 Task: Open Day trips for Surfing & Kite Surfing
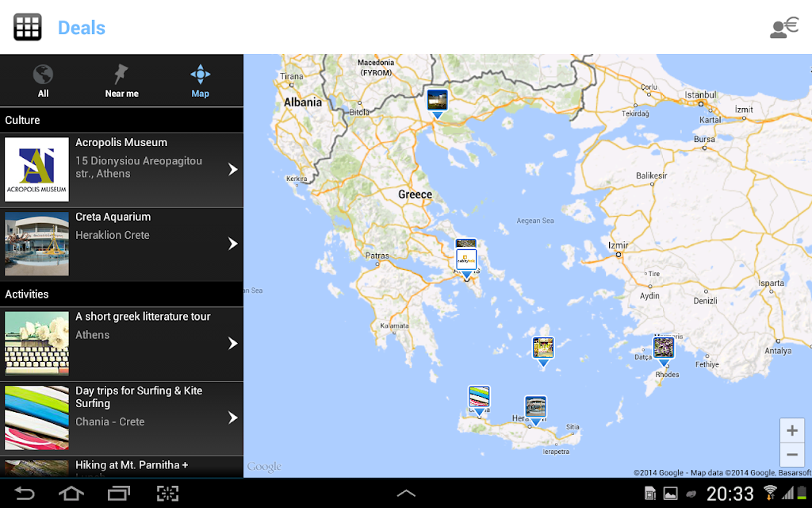coord(121,418)
